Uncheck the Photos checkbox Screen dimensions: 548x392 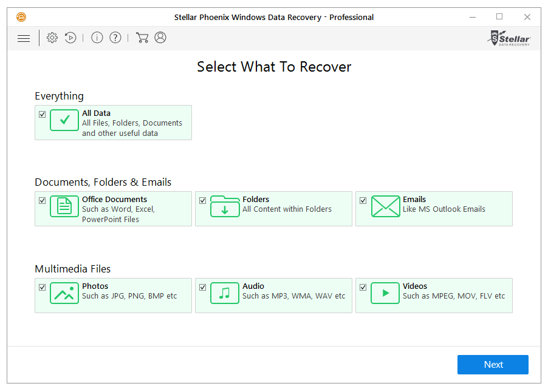point(43,287)
